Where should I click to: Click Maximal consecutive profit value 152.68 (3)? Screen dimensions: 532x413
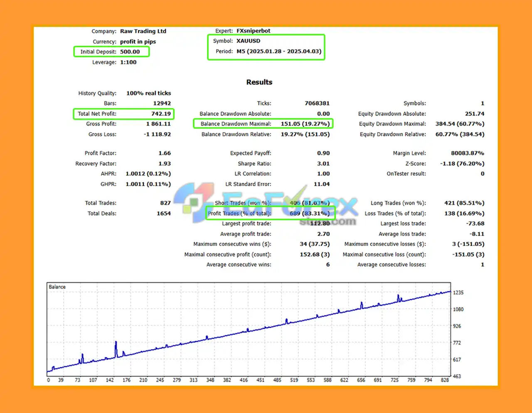(x=315, y=255)
